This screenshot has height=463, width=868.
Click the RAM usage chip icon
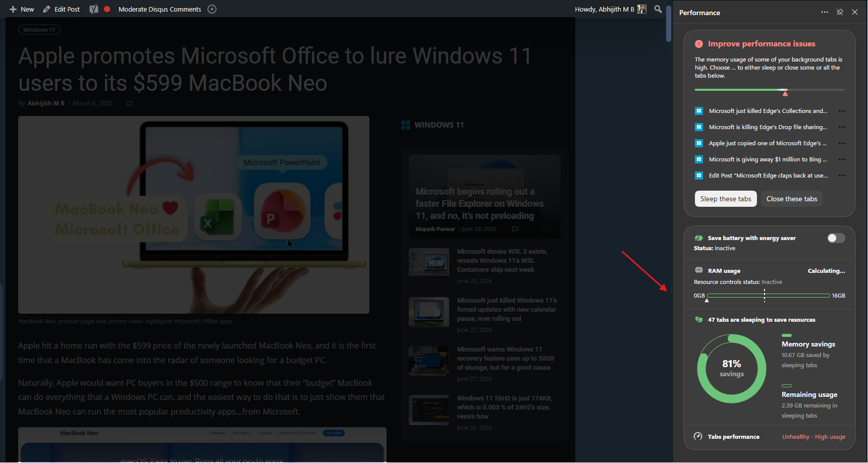(x=699, y=270)
